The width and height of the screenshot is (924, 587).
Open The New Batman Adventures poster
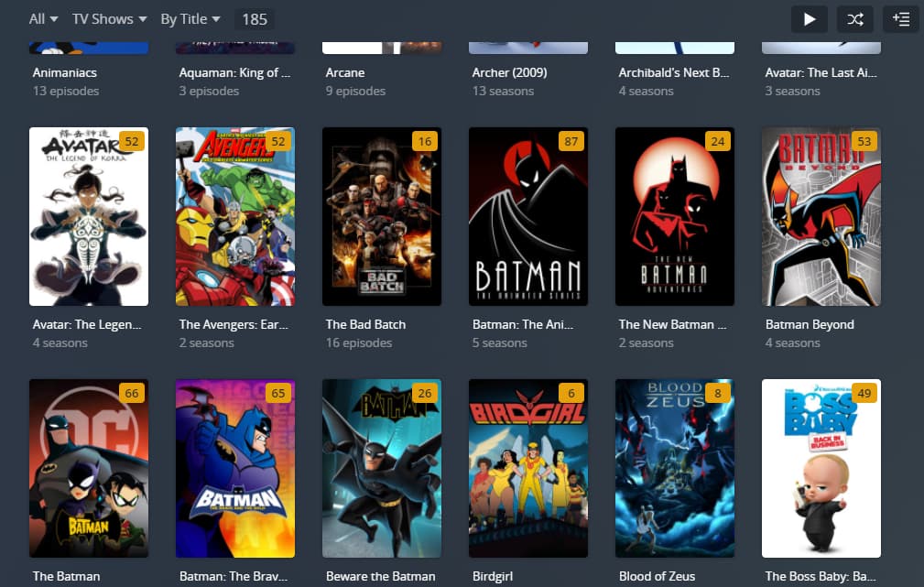pyautogui.click(x=675, y=216)
